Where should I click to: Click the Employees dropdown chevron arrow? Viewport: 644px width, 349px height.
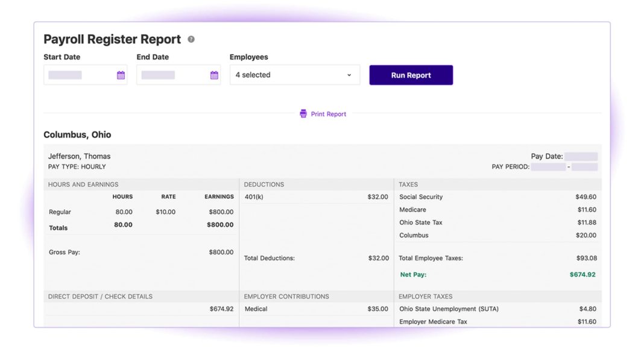tap(349, 75)
